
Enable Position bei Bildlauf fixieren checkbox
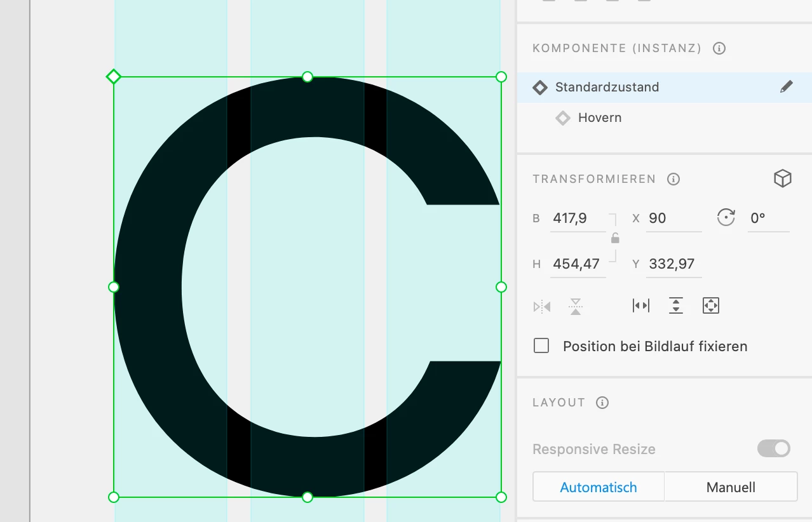coord(541,346)
